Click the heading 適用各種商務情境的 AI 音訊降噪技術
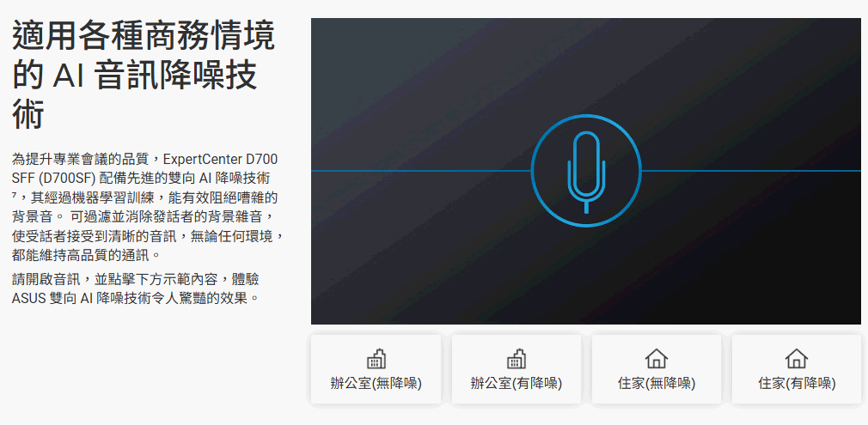The image size is (868, 425). (144, 76)
